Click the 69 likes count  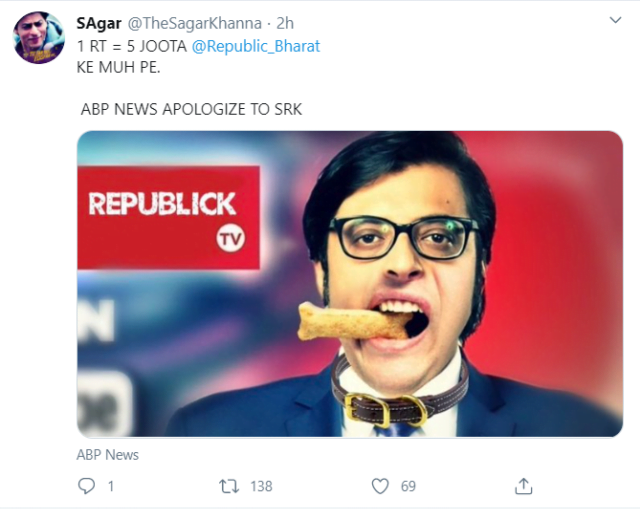coord(408,486)
